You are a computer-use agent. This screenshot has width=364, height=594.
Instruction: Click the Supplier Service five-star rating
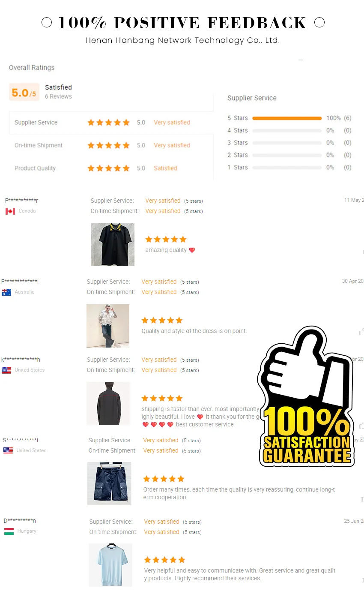pyautogui.click(x=108, y=123)
